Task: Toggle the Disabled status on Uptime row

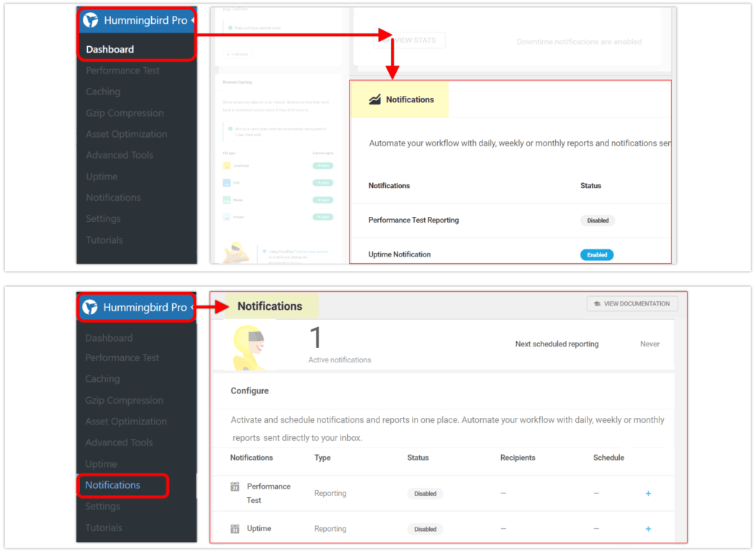Action: [x=425, y=528]
